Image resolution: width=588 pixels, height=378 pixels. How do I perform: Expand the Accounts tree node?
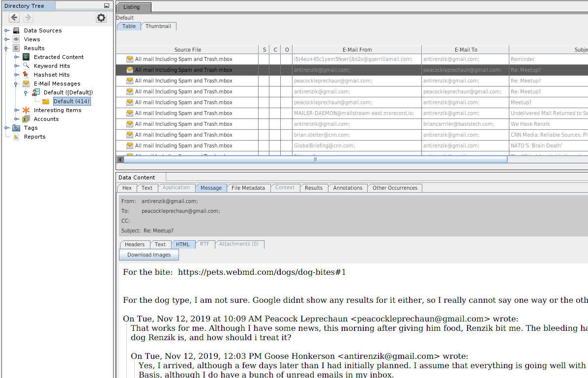17,119
